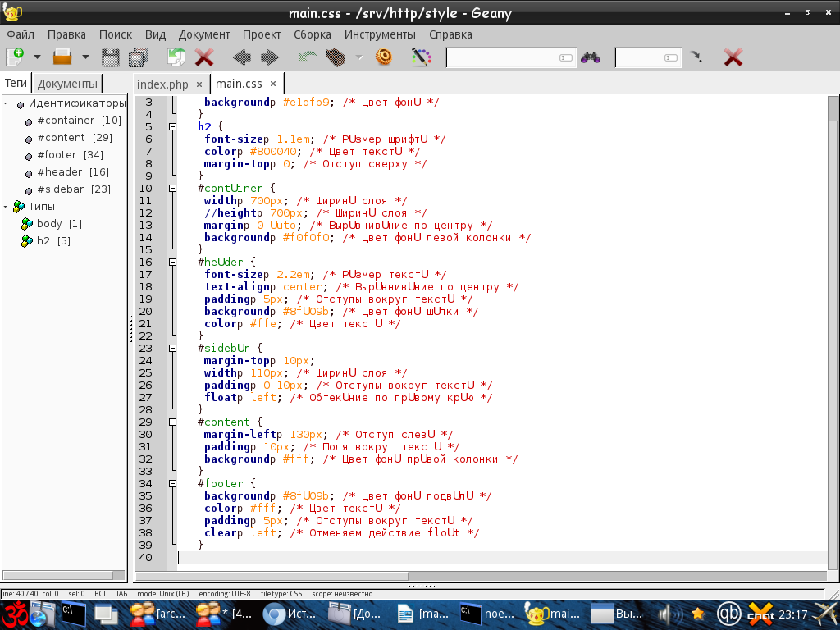Open the dropdown arrow beside New file
The width and height of the screenshot is (840, 630).
pos(37,57)
